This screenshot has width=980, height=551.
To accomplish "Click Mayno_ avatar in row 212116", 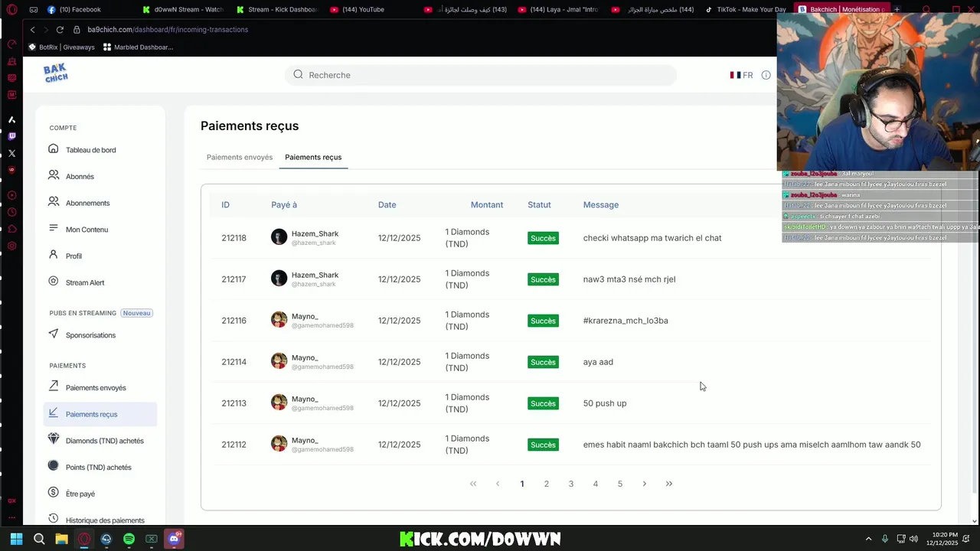I will pos(279,320).
